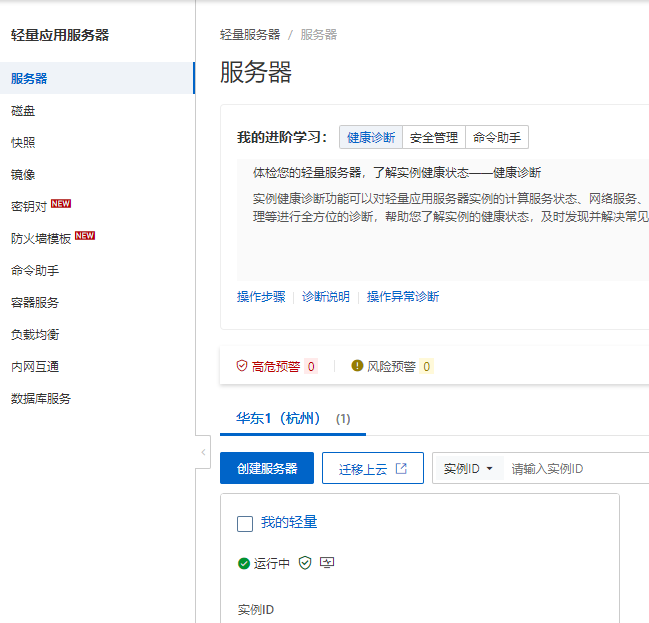Switch to the 安全管理 tab
The image size is (649, 623).
[x=434, y=138]
